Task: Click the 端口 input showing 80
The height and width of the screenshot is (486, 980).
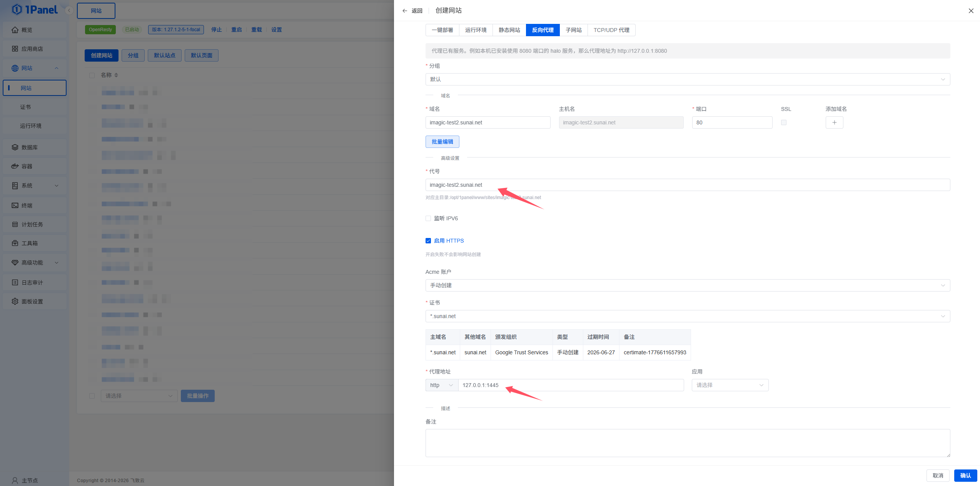Action: tap(732, 122)
